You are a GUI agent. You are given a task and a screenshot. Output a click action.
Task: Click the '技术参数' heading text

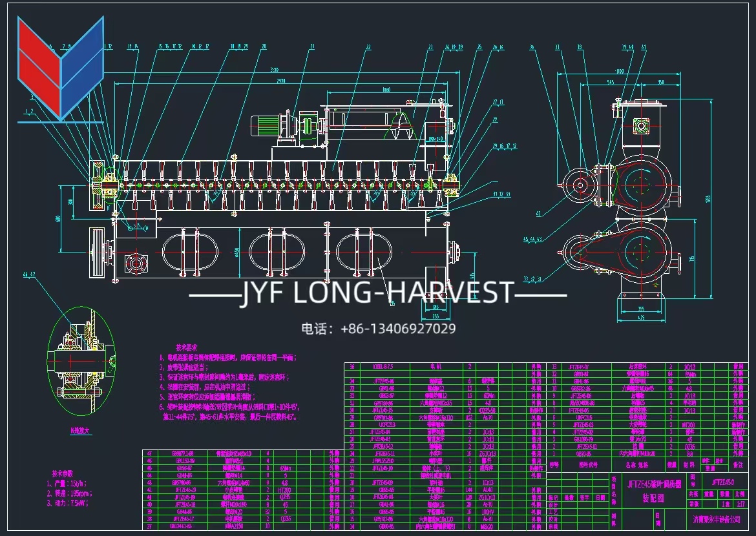tap(63, 474)
